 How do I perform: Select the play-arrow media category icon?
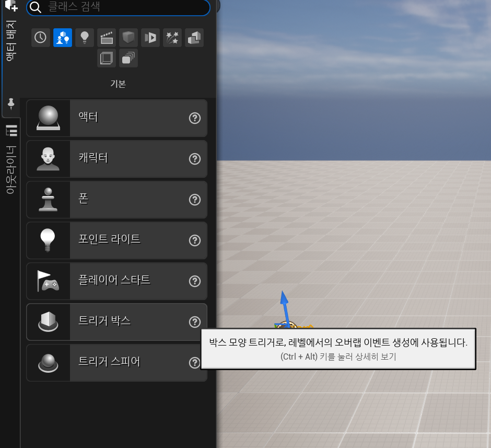(150, 38)
